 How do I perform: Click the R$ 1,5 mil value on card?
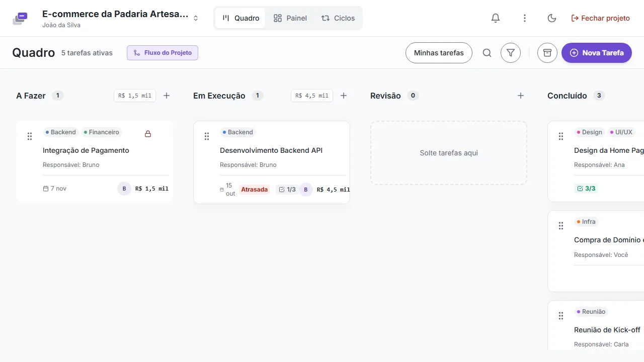pyautogui.click(x=152, y=189)
